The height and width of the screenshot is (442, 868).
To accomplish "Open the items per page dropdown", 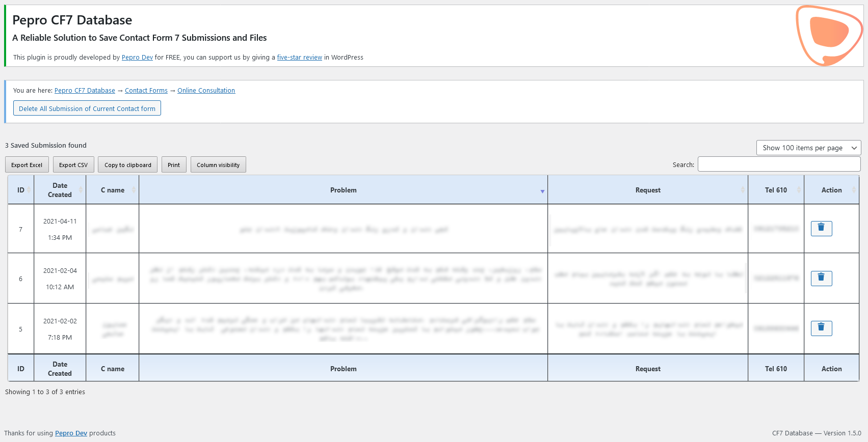I will (809, 148).
